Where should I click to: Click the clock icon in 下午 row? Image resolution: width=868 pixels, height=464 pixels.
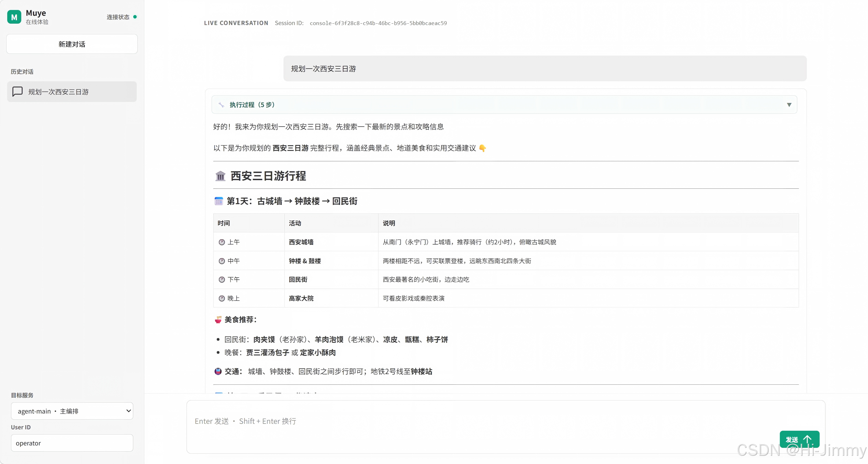pyautogui.click(x=222, y=280)
